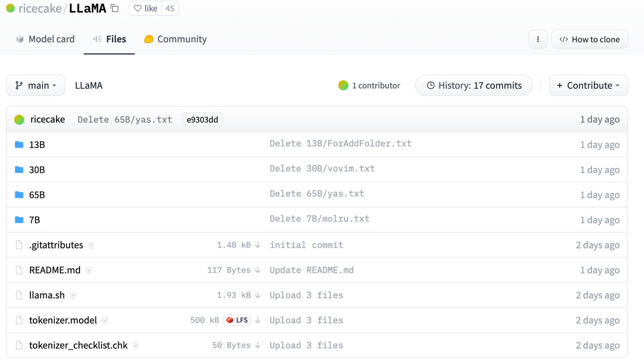Click the file icon beside tokenizer_checklist.chk
This screenshot has width=644, height=363.
[19, 345]
